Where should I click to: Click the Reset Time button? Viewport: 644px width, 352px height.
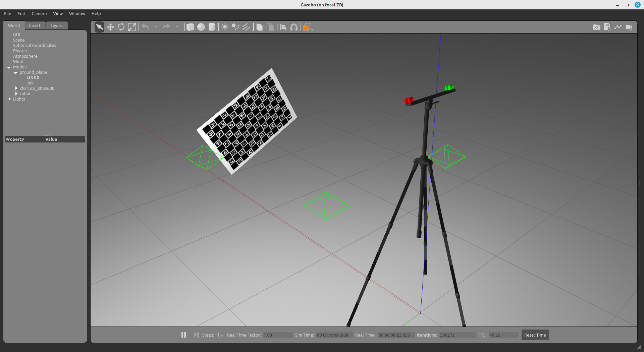pos(535,335)
